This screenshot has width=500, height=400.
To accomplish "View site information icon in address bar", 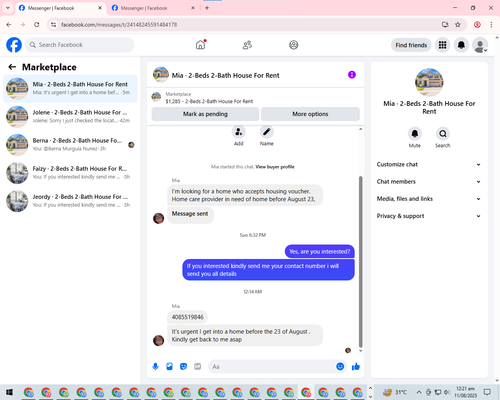I will [x=53, y=25].
